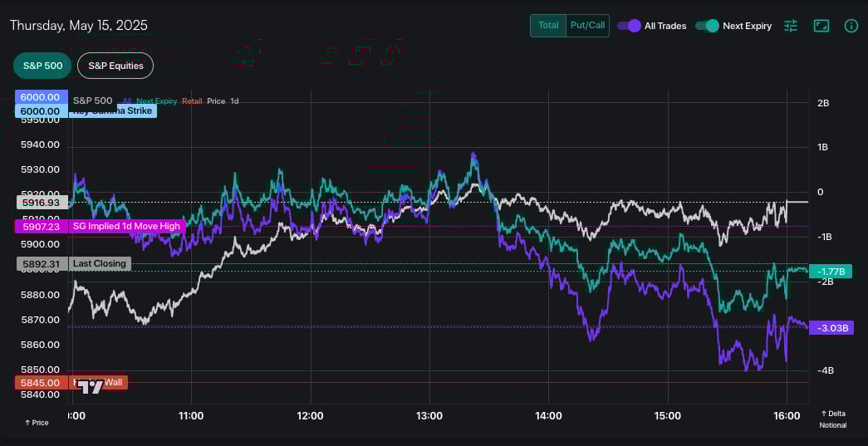Image resolution: width=868 pixels, height=446 pixels.
Task: Click the '1d' interval in the legend
Action: pos(235,101)
